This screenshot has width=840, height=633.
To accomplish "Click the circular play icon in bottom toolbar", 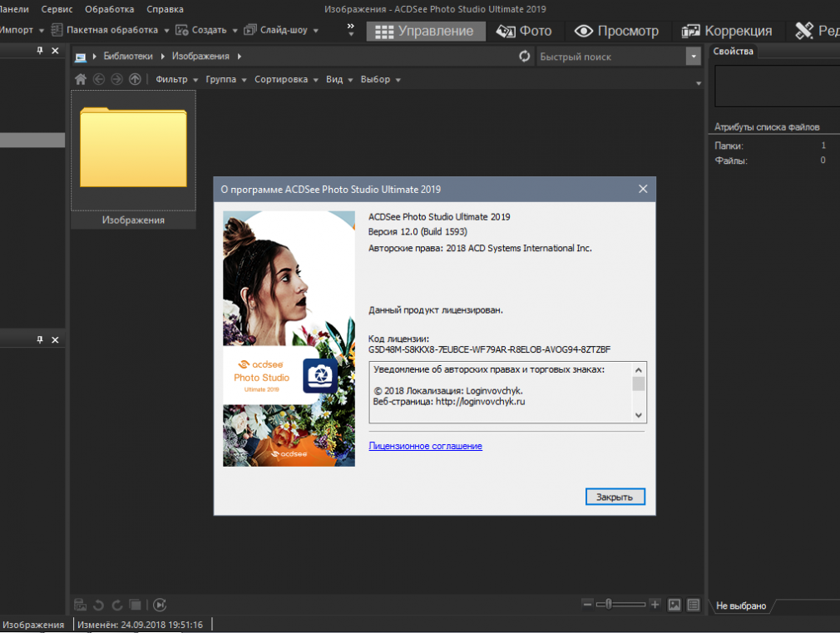I will point(160,605).
